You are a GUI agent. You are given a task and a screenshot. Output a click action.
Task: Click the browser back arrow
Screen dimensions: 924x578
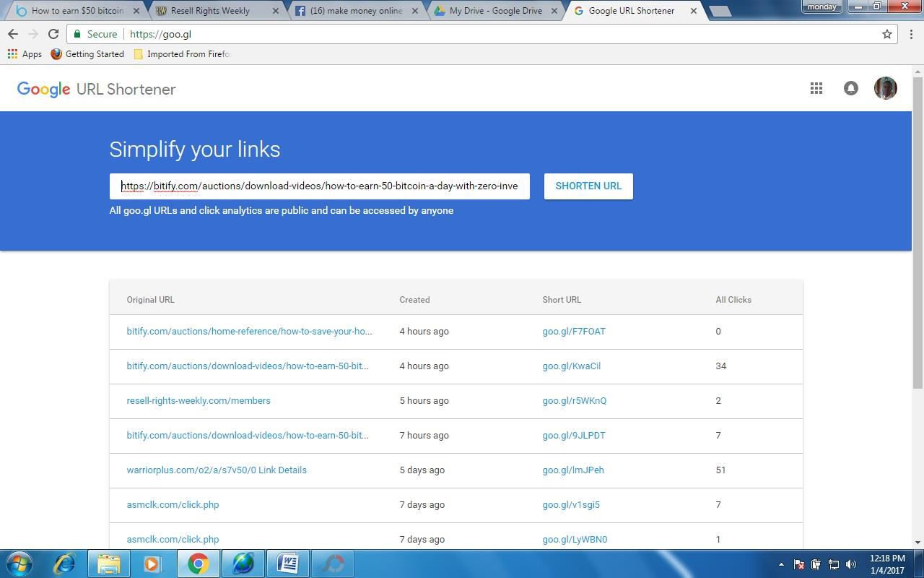tap(13, 34)
